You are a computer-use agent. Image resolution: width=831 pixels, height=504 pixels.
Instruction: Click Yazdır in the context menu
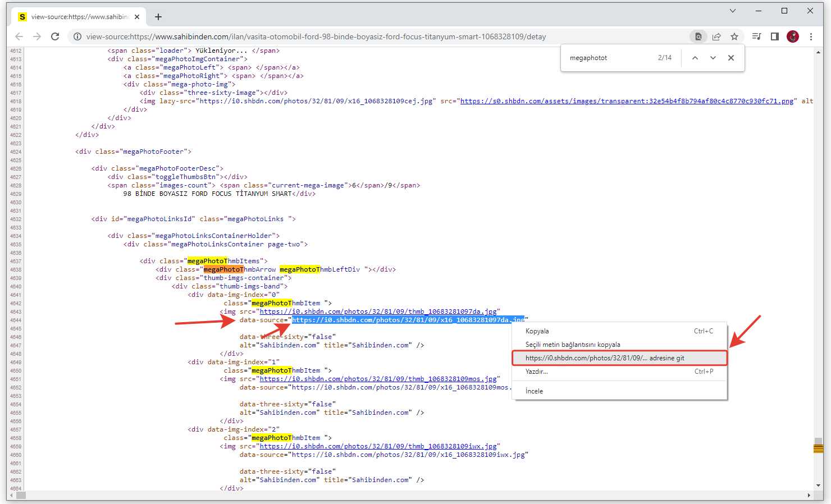[x=536, y=372]
